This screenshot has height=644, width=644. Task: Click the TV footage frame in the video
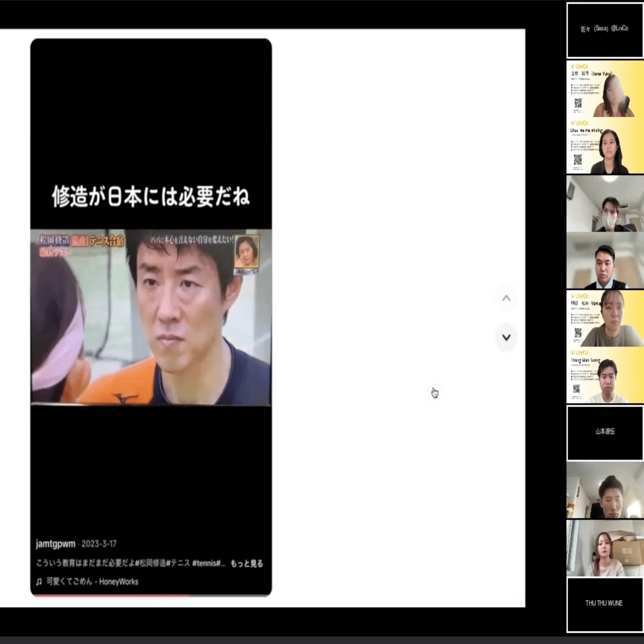pos(151,317)
